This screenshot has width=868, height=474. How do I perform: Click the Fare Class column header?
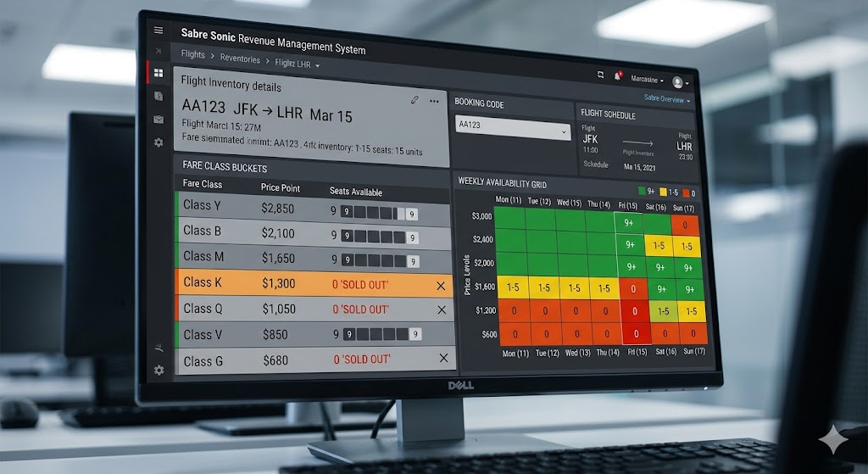(x=202, y=184)
